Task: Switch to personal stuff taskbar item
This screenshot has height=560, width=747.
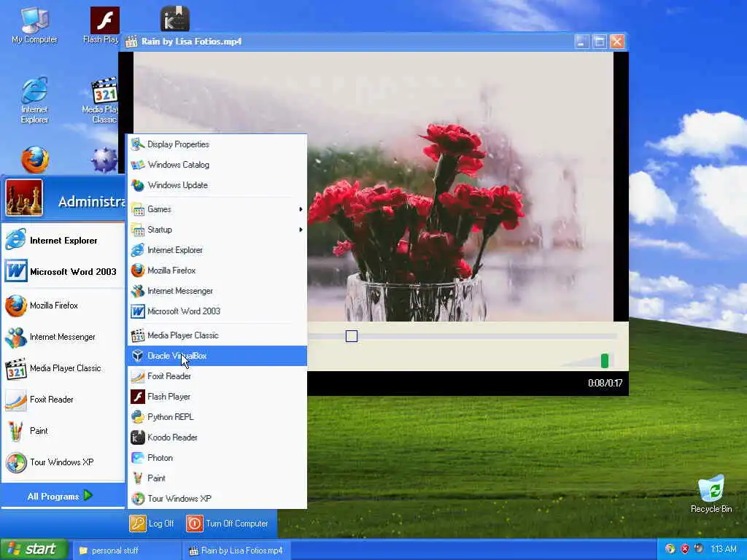Action: coord(127,551)
